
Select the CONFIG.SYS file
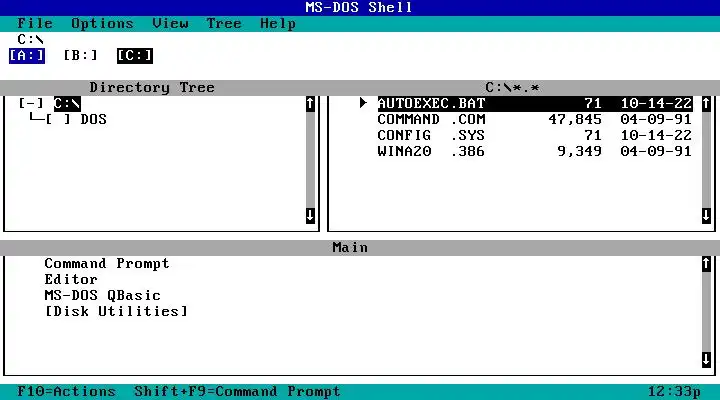[535, 135]
